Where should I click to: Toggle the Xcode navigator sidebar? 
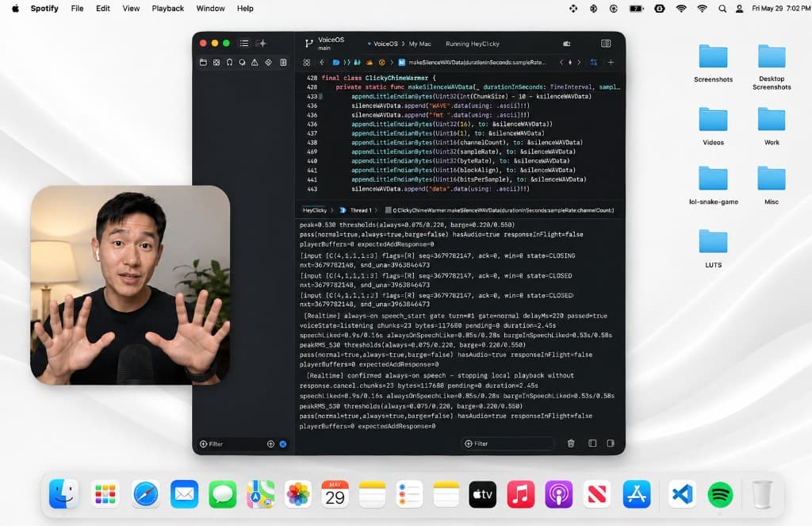pos(244,44)
